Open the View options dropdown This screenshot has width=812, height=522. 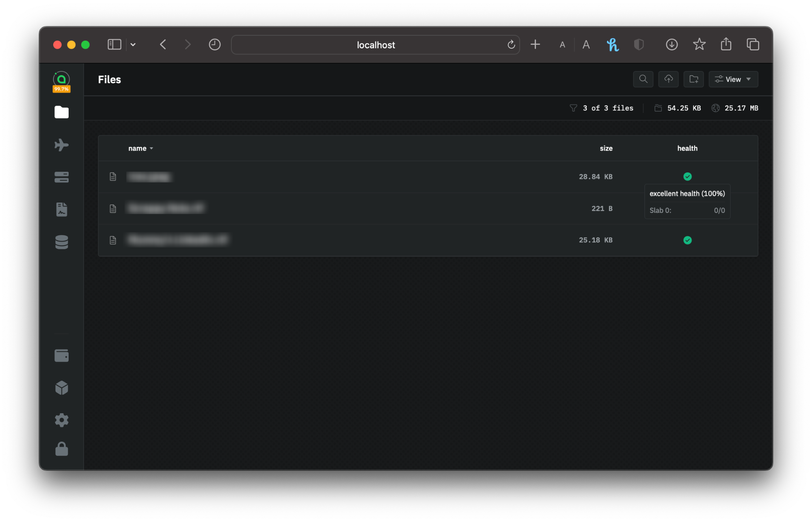click(733, 79)
